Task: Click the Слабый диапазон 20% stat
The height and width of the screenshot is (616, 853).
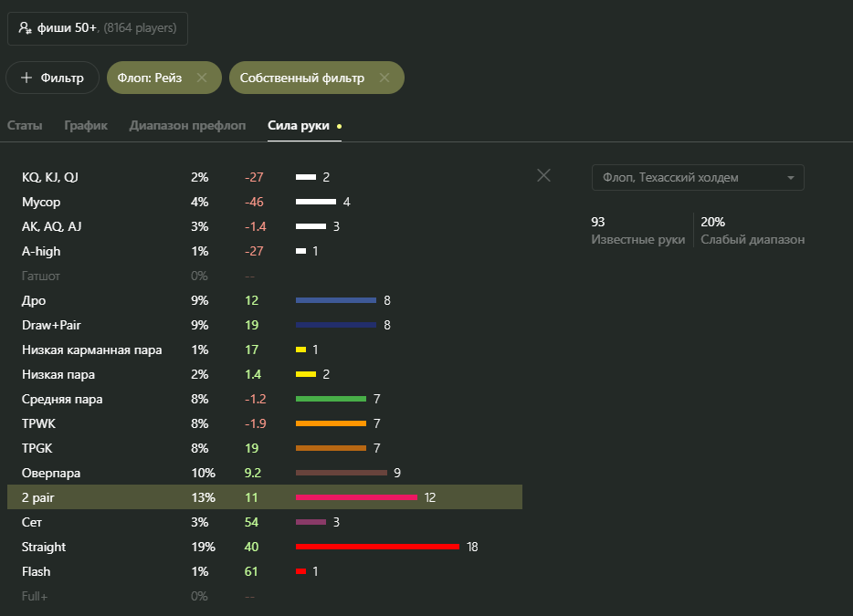Action: point(753,230)
